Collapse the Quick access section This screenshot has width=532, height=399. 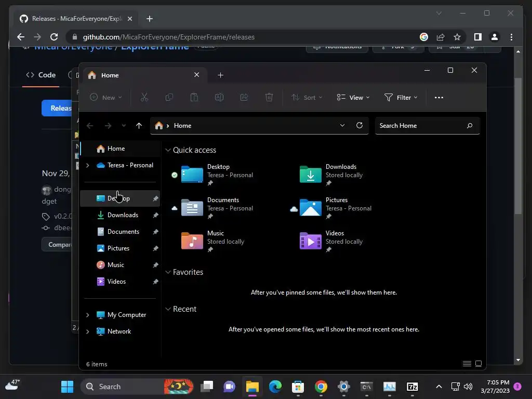tap(168, 150)
